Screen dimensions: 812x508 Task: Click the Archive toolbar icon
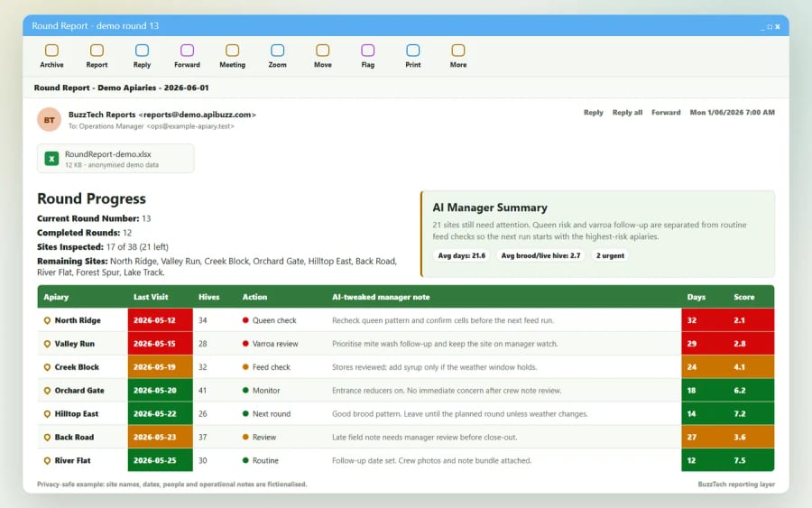(51, 51)
